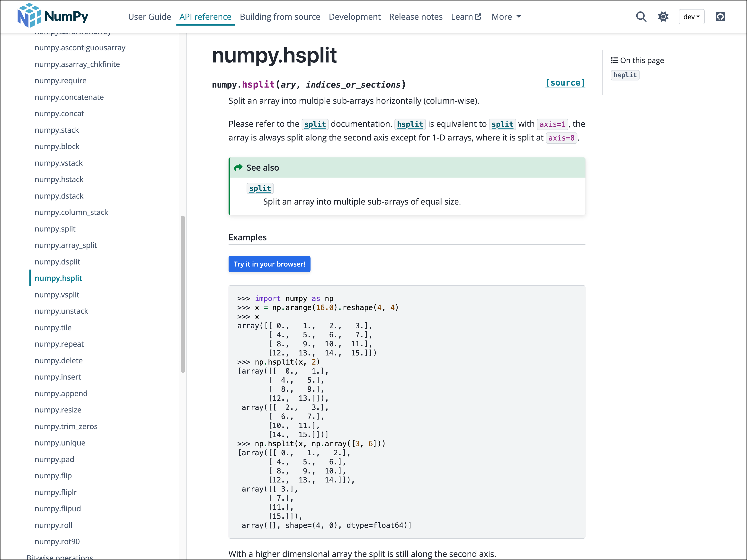
Task: Open numpy.roll in sidebar
Action: (53, 525)
